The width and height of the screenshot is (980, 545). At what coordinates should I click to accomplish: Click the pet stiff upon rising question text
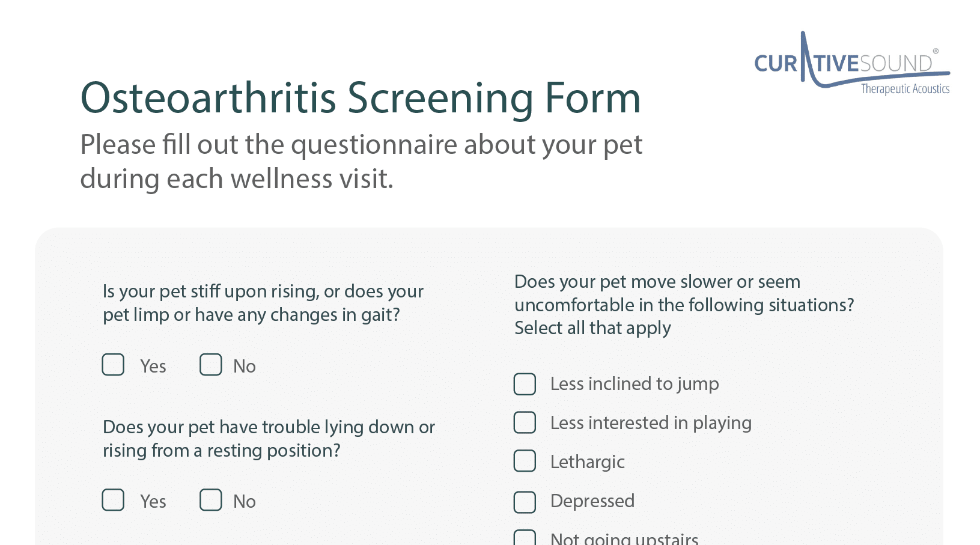(263, 303)
